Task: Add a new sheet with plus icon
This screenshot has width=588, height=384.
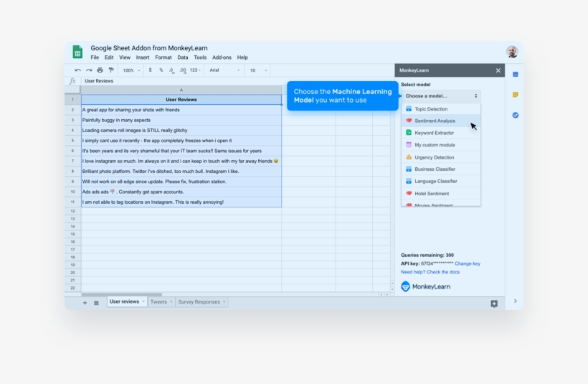Action: [85, 303]
